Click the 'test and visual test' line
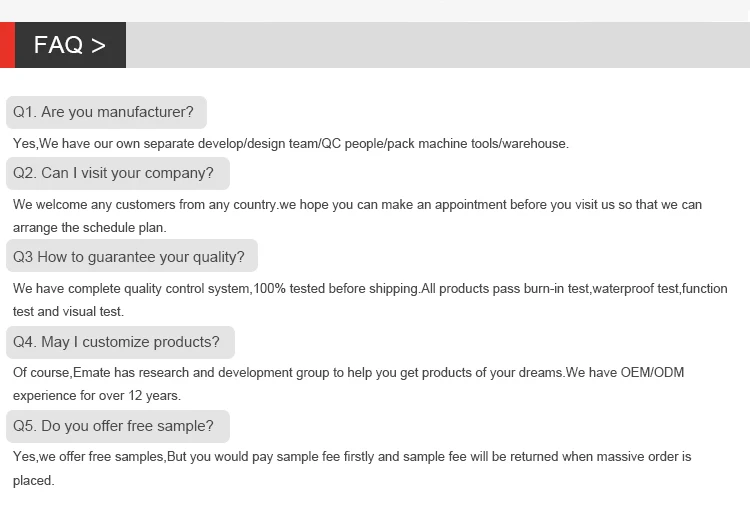The width and height of the screenshot is (750, 523). coord(68,311)
